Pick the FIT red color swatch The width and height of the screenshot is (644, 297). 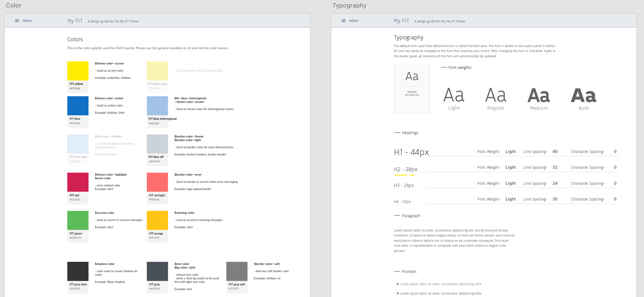tap(78, 182)
